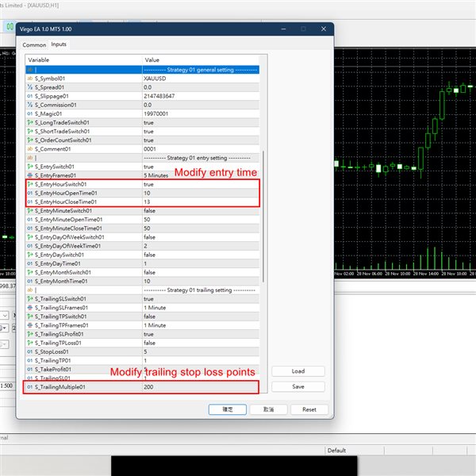The width and height of the screenshot is (476, 476).
Task: Select the S_ShortTradeSwitch01 boolean icon
Action: [30, 131]
